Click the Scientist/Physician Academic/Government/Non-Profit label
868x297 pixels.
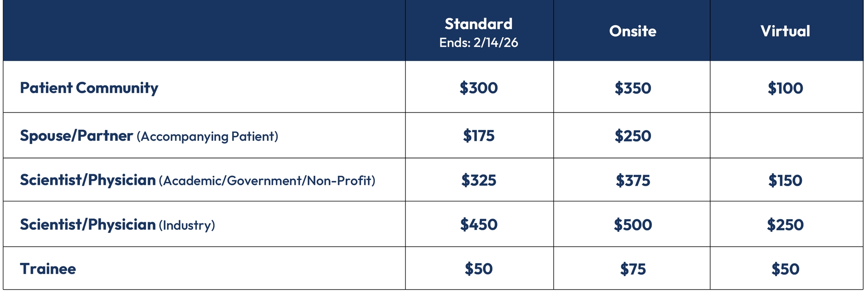point(198,180)
